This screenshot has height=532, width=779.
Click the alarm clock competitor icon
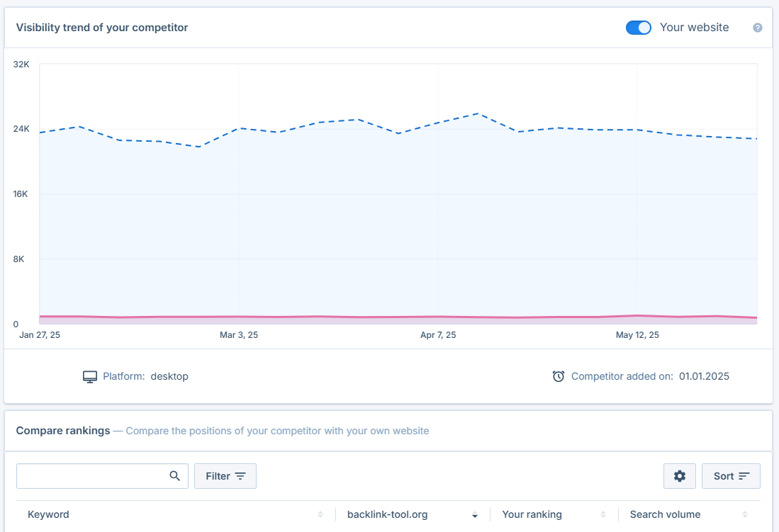(x=559, y=376)
